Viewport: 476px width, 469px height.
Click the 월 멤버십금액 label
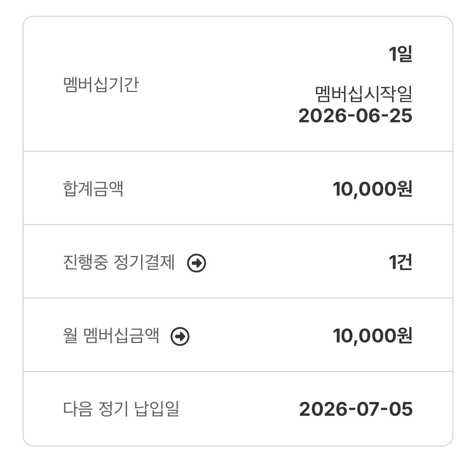(111, 336)
